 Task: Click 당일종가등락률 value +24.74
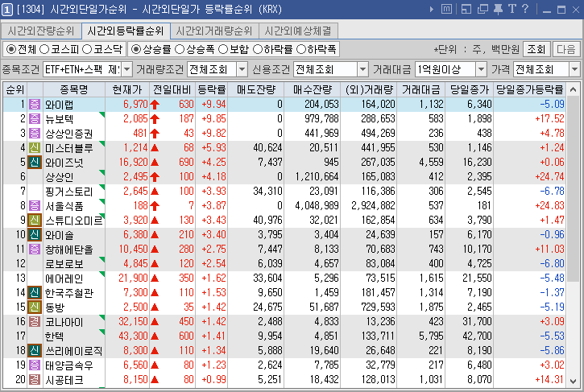[x=549, y=176]
